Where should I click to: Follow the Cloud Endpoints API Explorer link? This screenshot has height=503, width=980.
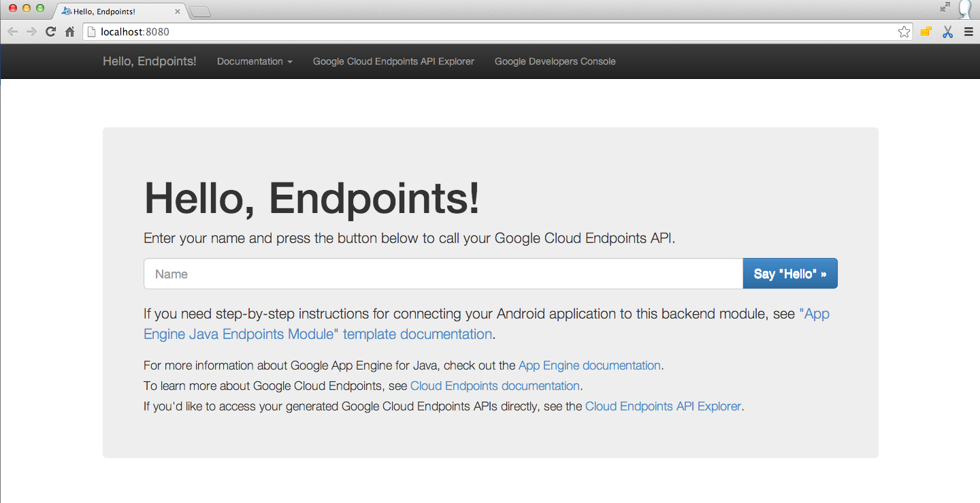point(663,406)
